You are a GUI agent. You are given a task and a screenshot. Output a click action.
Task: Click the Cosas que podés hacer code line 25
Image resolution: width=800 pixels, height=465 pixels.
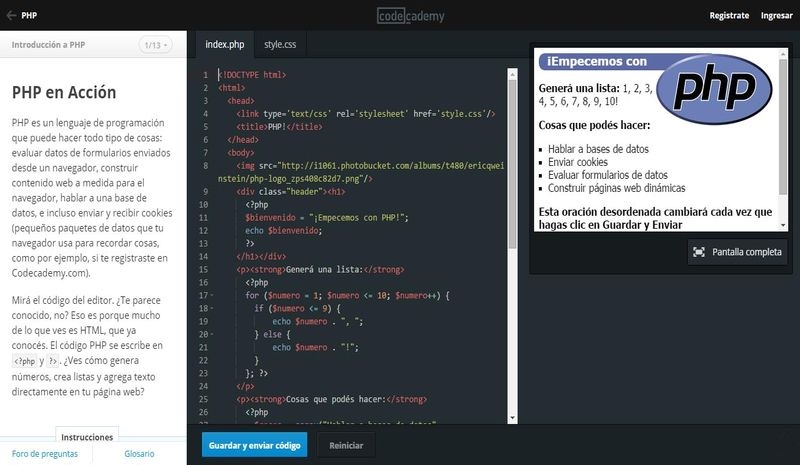tap(332, 399)
